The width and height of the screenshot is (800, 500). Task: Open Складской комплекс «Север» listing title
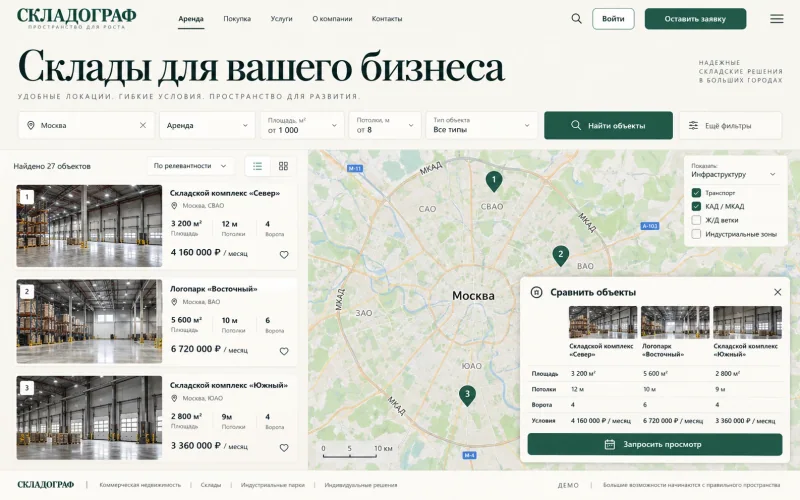pos(225,193)
